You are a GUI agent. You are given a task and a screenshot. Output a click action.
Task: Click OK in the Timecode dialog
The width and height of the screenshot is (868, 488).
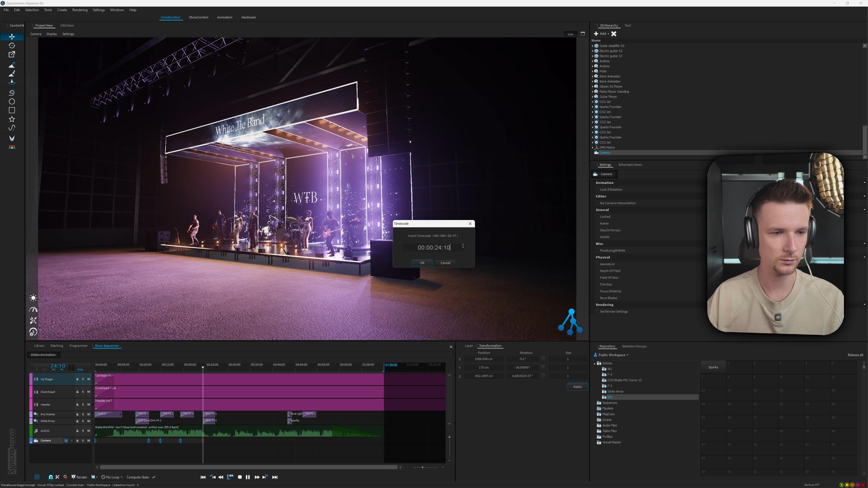click(422, 263)
